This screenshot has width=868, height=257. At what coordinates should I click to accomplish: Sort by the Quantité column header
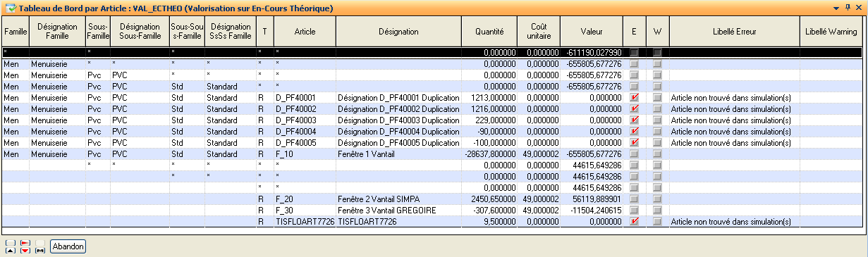[x=489, y=32]
